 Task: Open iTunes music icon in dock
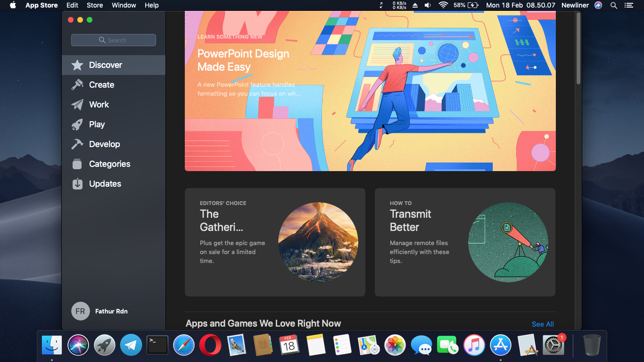(474, 345)
